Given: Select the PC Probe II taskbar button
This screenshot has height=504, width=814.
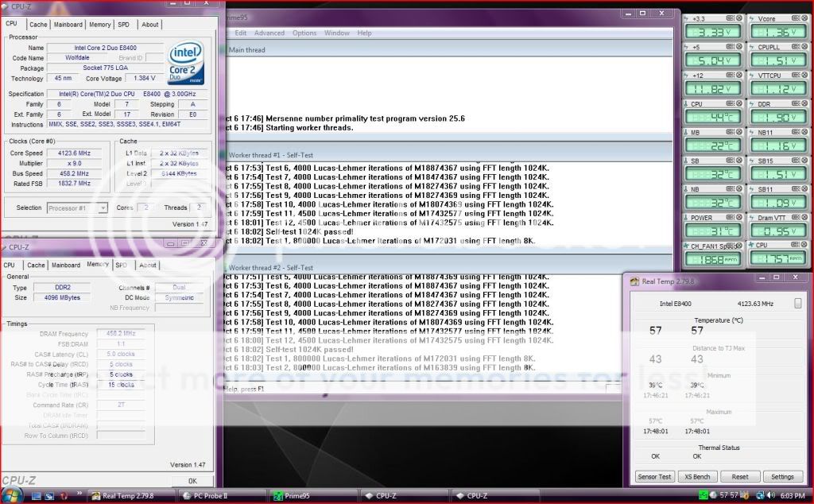Looking at the screenshot, I should click(x=223, y=496).
